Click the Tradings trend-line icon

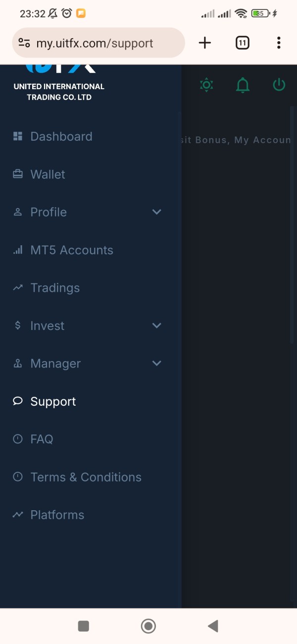click(18, 287)
